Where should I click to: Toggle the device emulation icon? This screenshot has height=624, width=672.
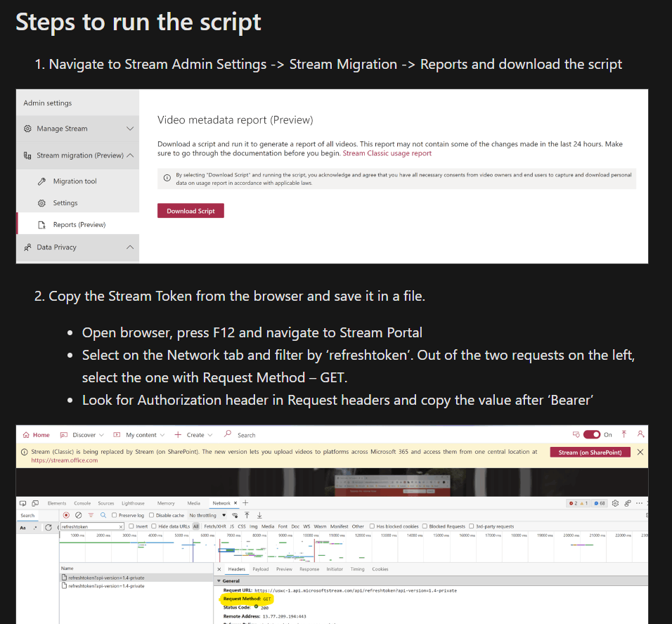[x=37, y=503]
